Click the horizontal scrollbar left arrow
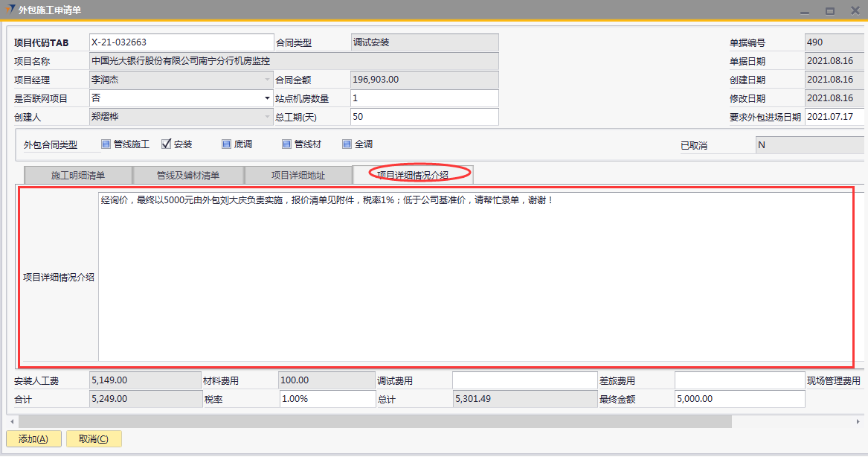The height and width of the screenshot is (457, 868). click(11, 422)
